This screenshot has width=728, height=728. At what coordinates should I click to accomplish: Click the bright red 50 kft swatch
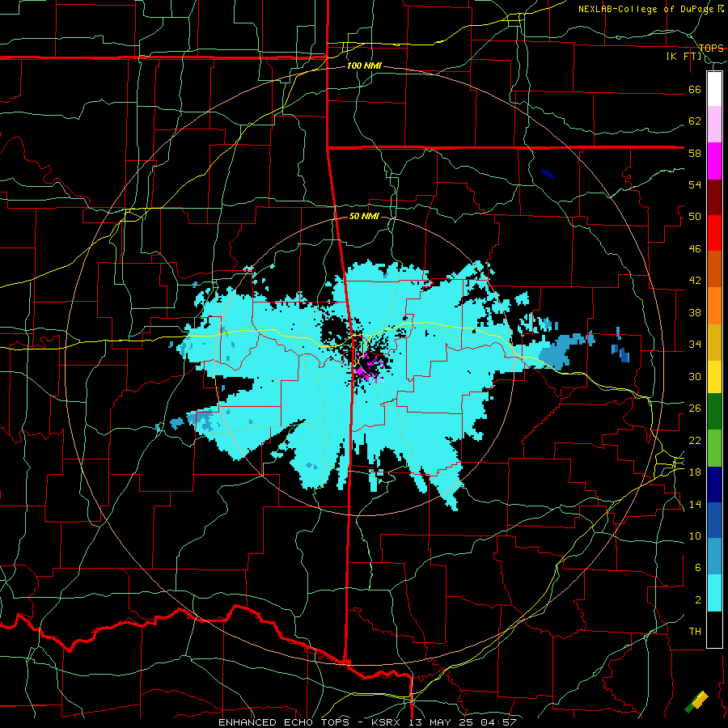(x=714, y=233)
